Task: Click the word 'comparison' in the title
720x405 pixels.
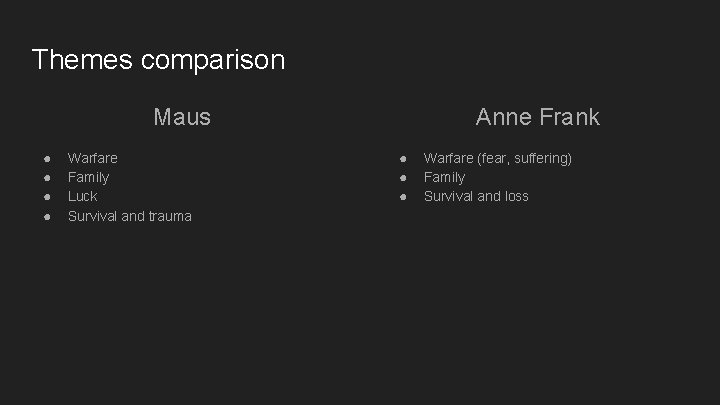Action: pos(213,60)
